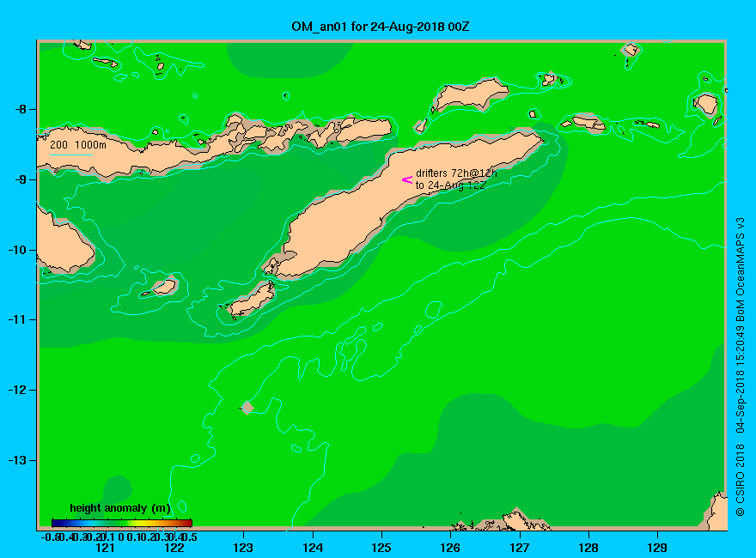Click the vertical CSIRO OceanMAPS copyright text
The image size is (756, 558).
pyautogui.click(x=740, y=367)
